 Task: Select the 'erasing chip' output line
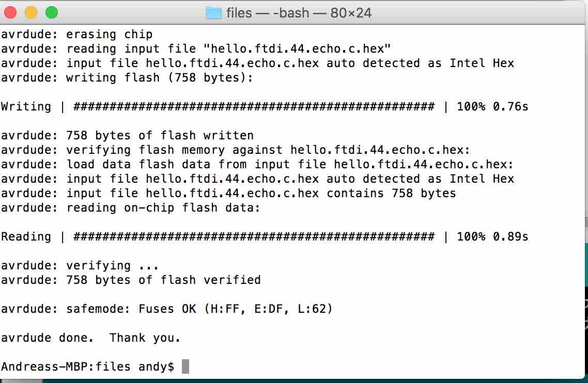(x=77, y=35)
